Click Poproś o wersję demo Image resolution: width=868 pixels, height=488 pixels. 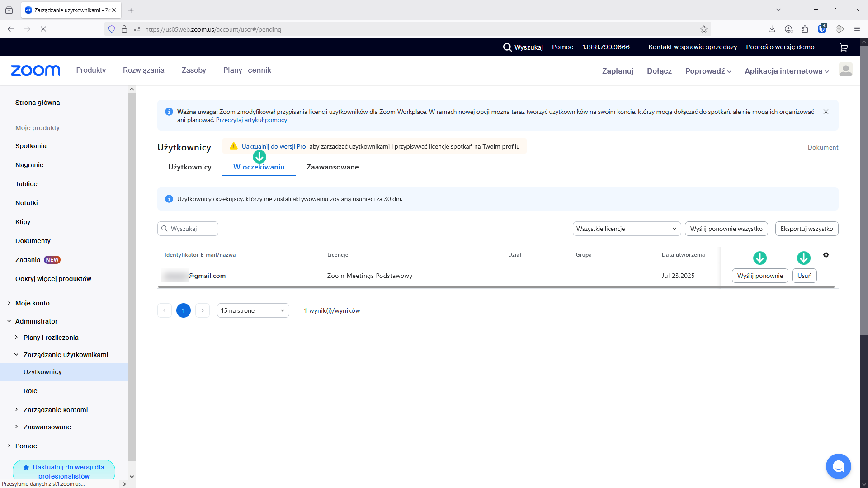pyautogui.click(x=780, y=47)
